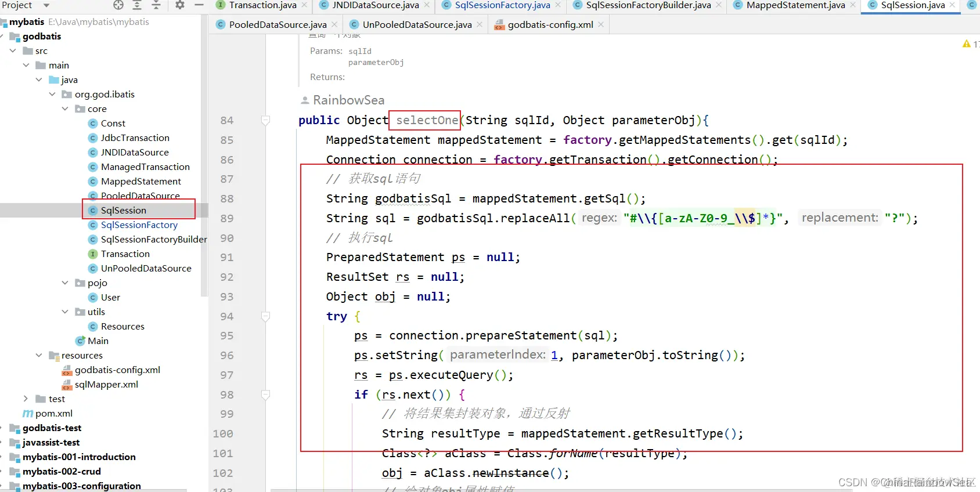Select godbatis-test module
This screenshot has height=492, width=980.
[x=52, y=428]
